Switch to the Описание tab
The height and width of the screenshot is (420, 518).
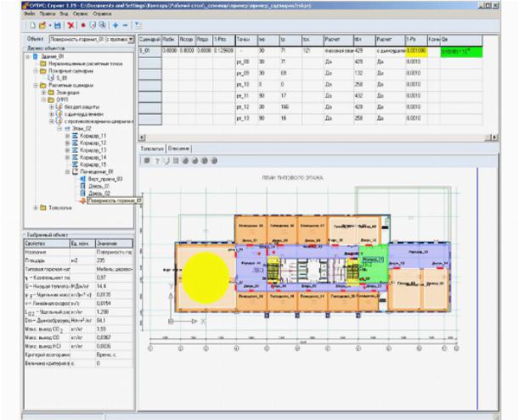click(x=179, y=148)
